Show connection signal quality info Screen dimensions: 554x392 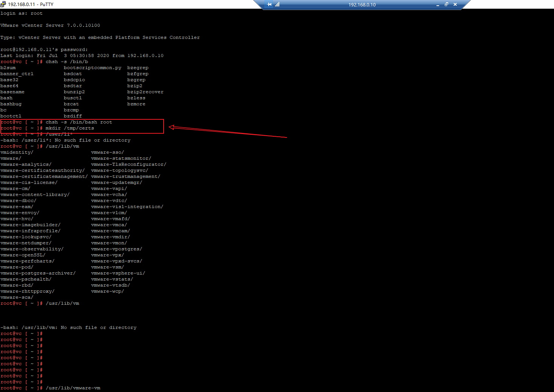[x=277, y=5]
